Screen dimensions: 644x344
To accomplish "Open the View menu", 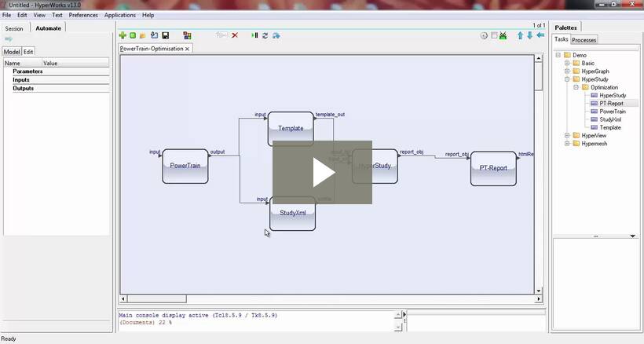I will [x=39, y=15].
